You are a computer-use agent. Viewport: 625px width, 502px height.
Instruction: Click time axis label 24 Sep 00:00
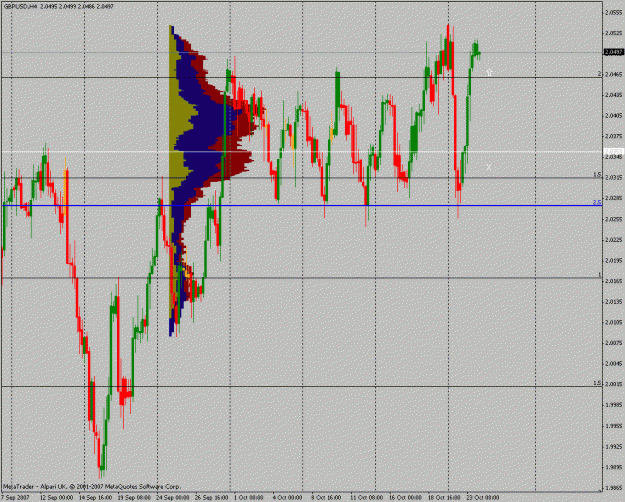tap(173, 498)
